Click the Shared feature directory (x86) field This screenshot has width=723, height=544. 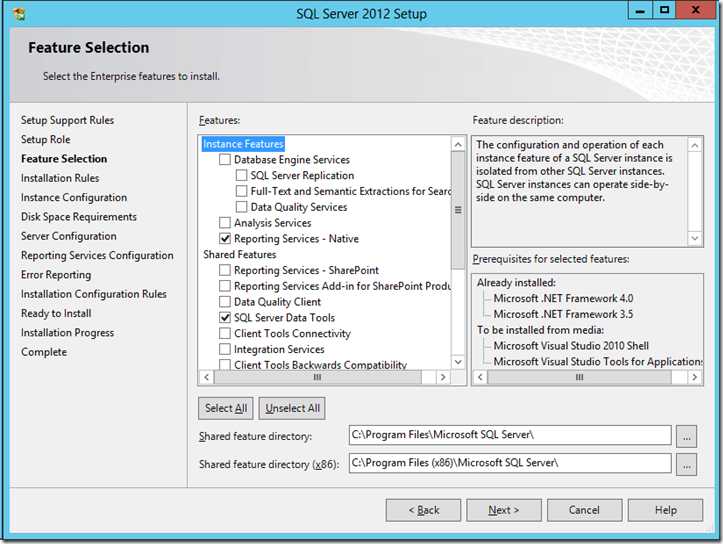(510, 463)
